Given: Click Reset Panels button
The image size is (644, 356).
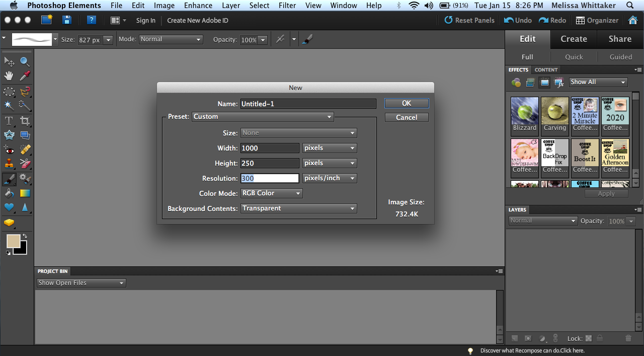Looking at the screenshot, I should pyautogui.click(x=469, y=20).
